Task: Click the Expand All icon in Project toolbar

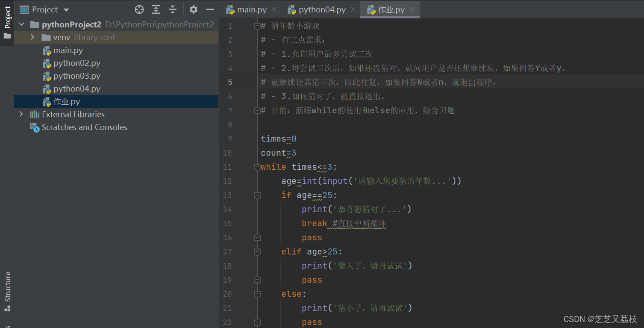Action: pos(156,9)
